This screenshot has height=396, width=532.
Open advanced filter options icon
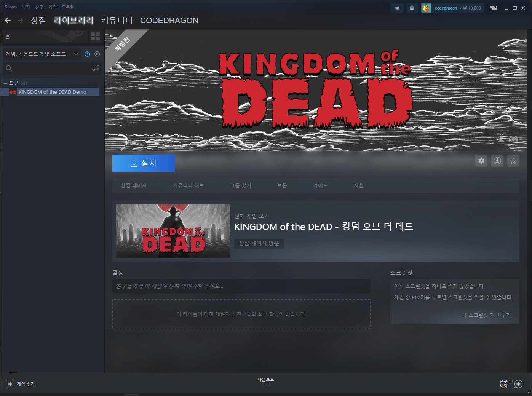click(96, 69)
